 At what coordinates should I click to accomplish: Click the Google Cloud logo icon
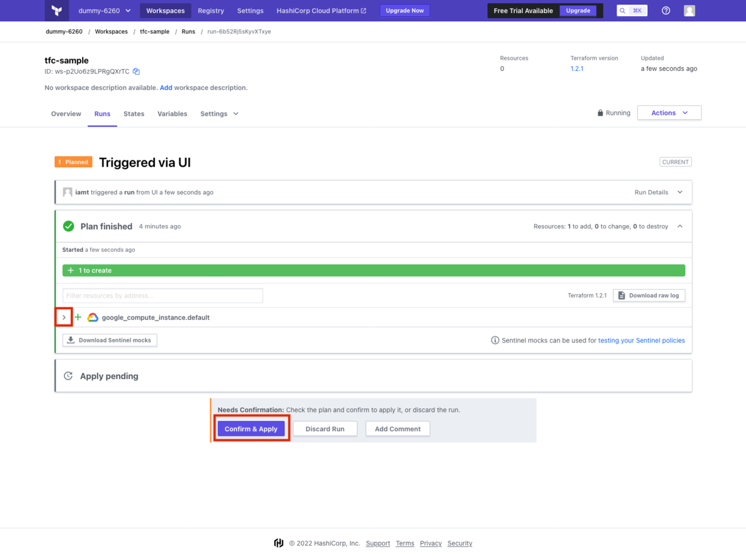tap(93, 318)
